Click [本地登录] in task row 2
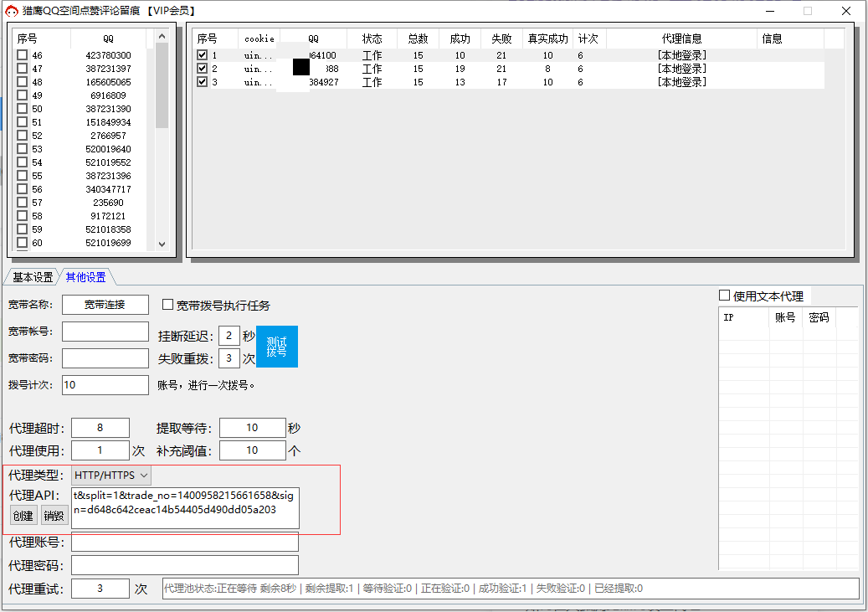This screenshot has height=612, width=868. point(682,69)
